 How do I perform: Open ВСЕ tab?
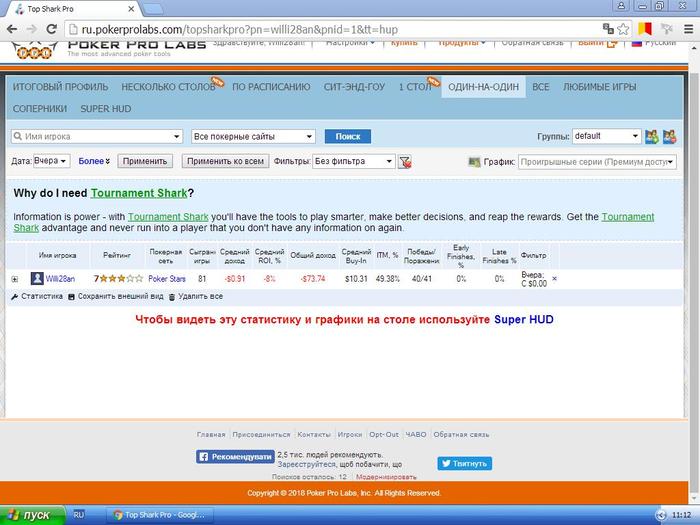541,87
